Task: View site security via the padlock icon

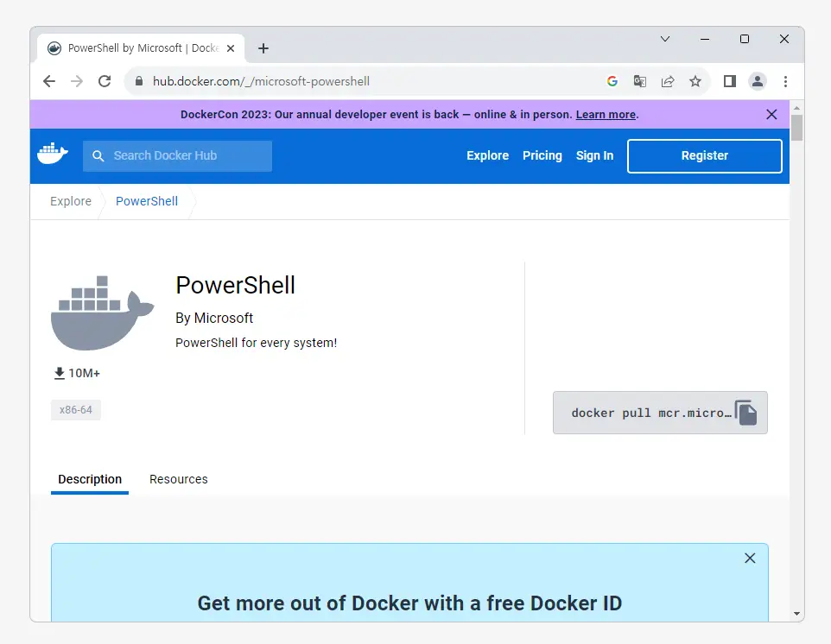Action: coord(138,80)
